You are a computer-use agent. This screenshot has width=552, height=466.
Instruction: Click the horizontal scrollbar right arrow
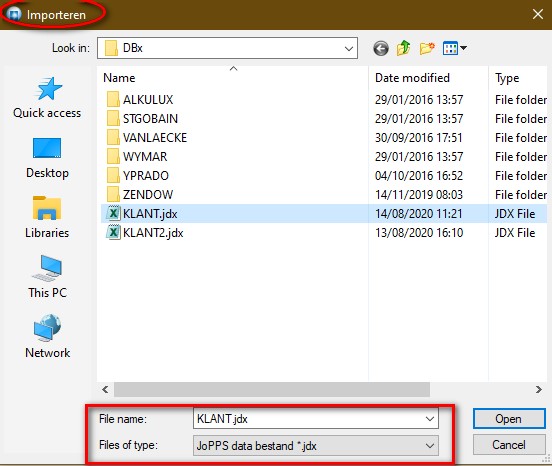538,389
